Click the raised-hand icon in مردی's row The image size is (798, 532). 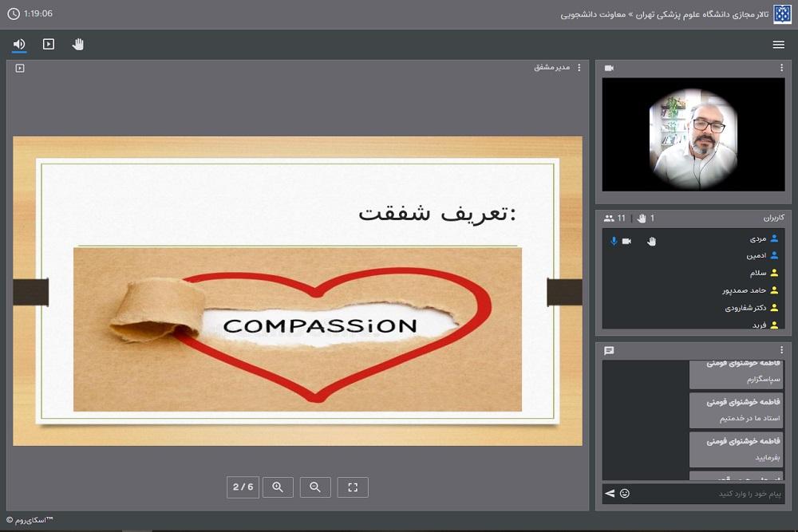(651, 241)
